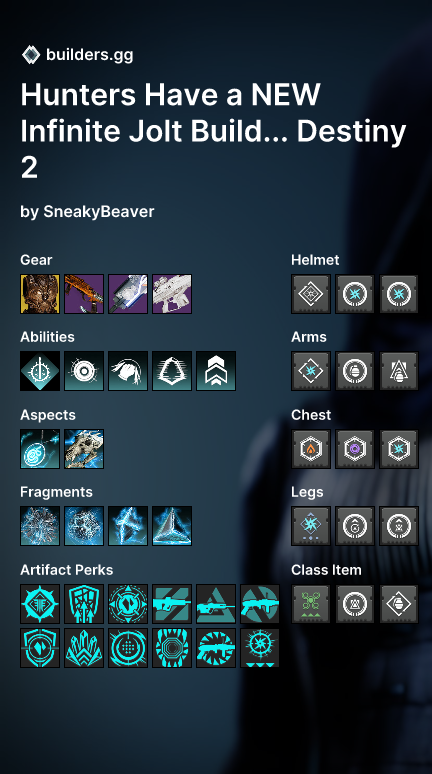Select the crystal cluster artifact perk
Screen dimensions: 432x774
(x=84, y=648)
